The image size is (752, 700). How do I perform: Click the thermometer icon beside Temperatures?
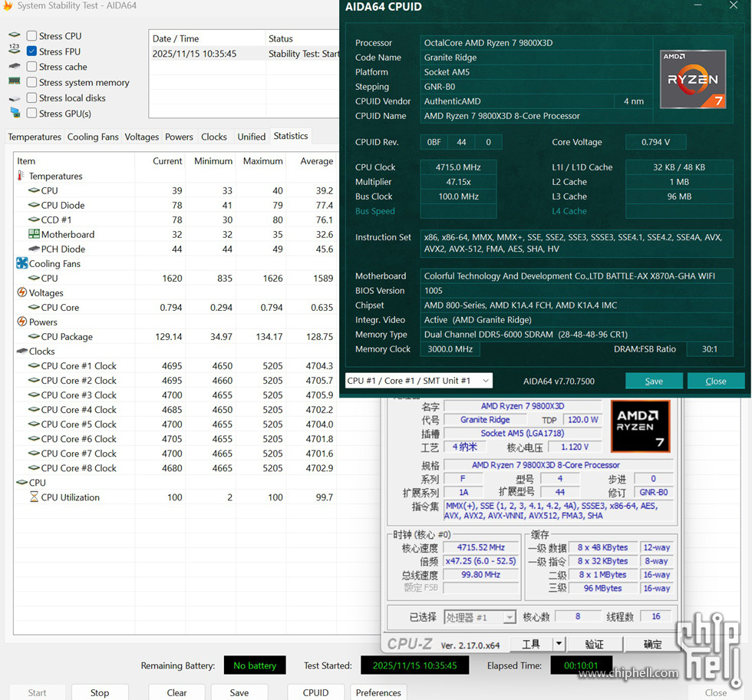[21, 176]
